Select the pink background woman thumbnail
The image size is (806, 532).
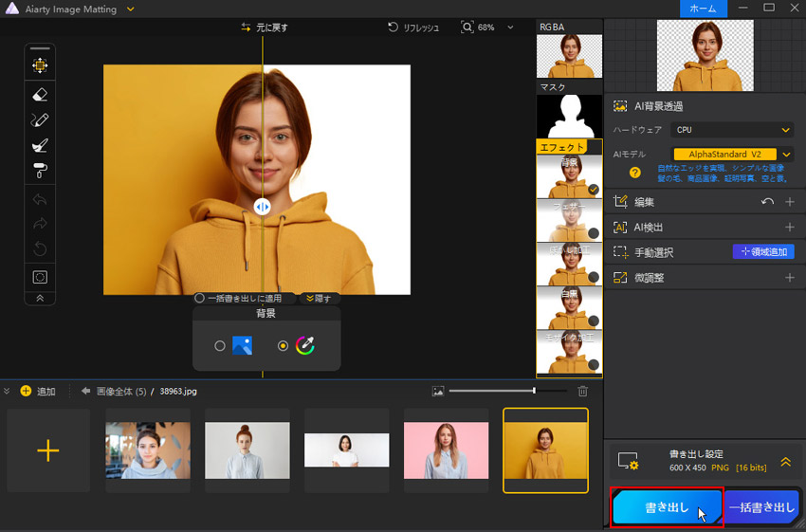(x=447, y=450)
